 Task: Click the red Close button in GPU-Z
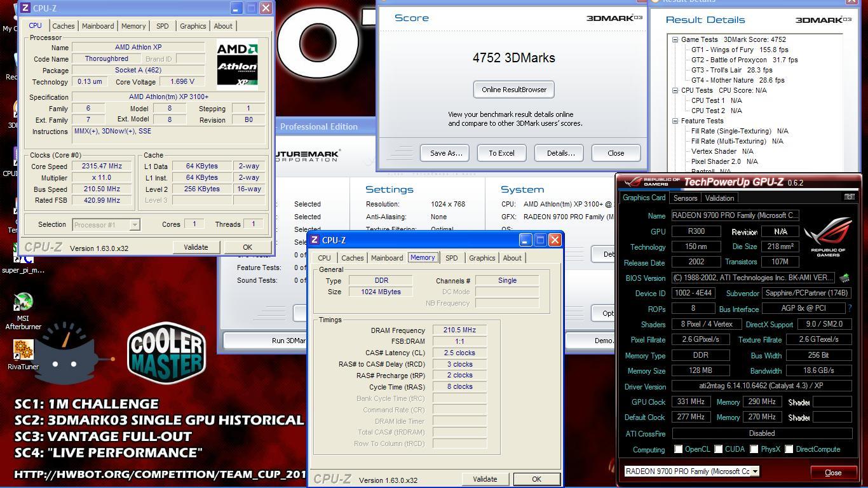coord(833,472)
